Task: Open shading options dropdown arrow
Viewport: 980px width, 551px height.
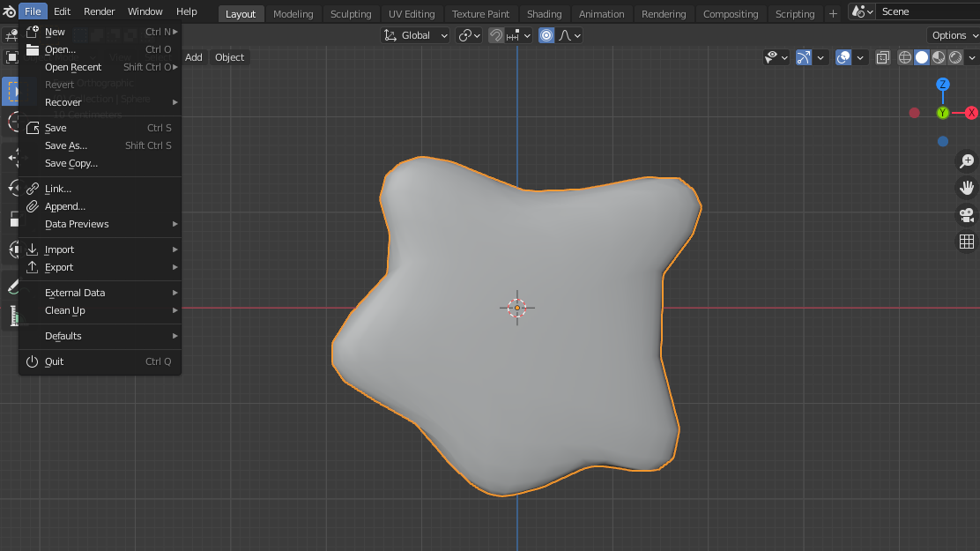Action: coord(972,57)
